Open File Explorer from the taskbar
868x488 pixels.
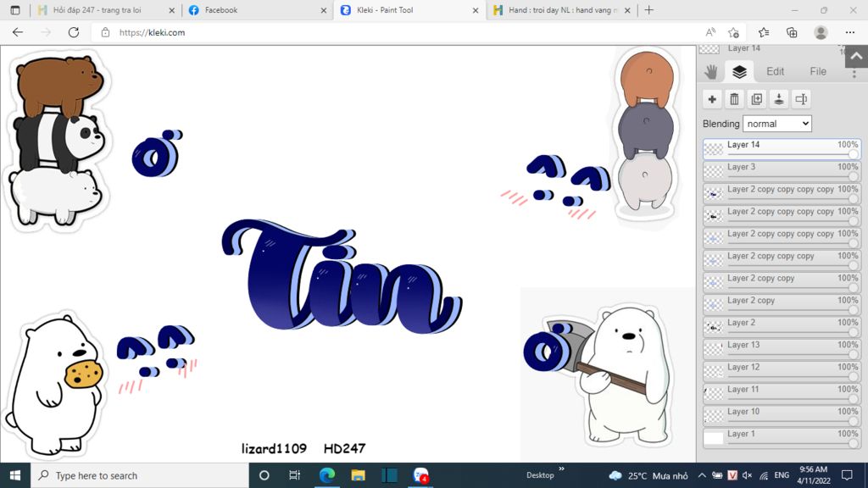pyautogui.click(x=359, y=475)
